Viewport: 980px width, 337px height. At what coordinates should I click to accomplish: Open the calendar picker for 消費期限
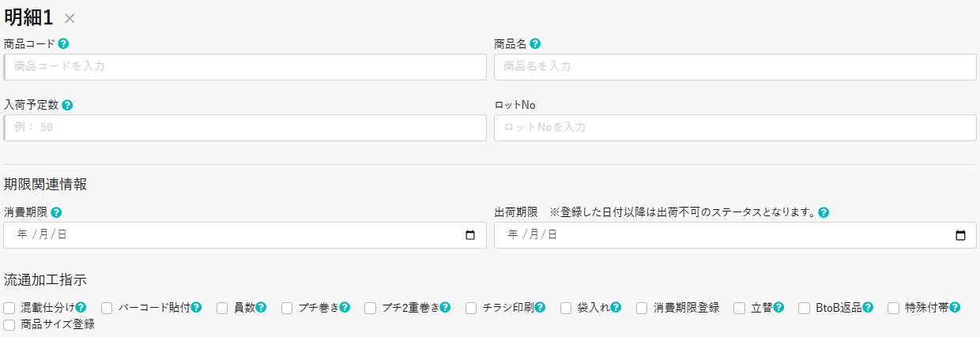coord(470,234)
